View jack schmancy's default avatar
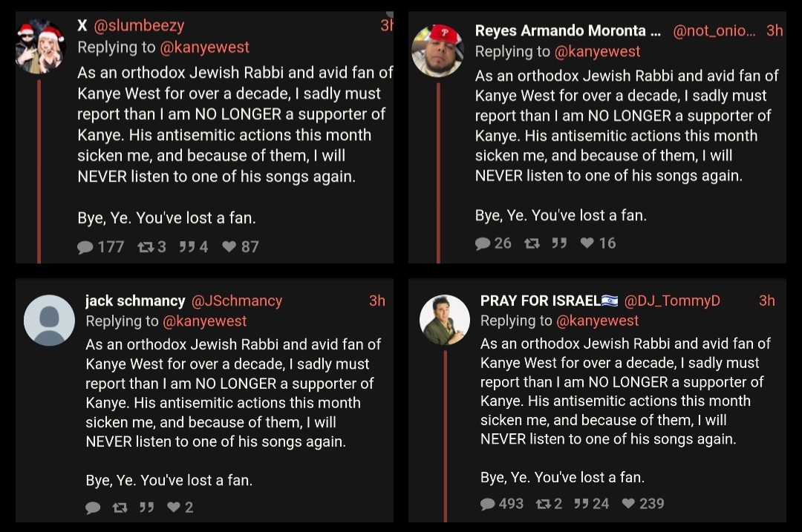This screenshot has width=802, height=532. [x=49, y=321]
